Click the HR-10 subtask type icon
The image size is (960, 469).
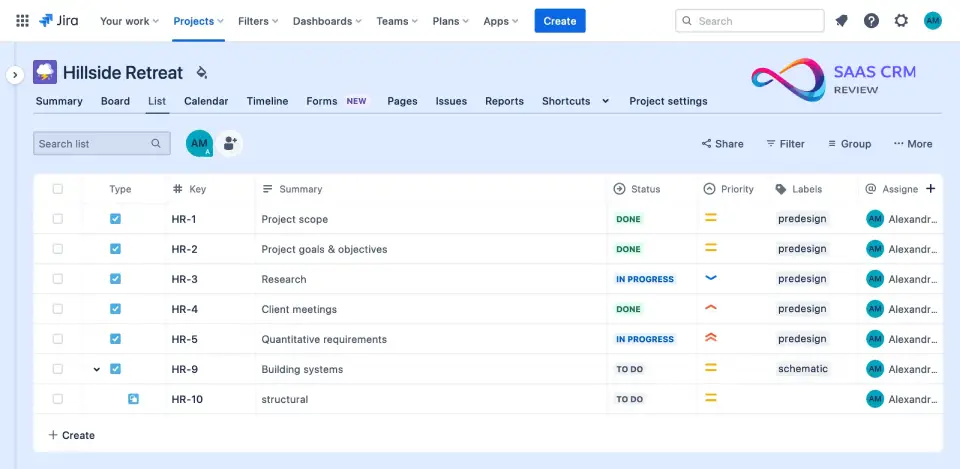click(x=133, y=399)
